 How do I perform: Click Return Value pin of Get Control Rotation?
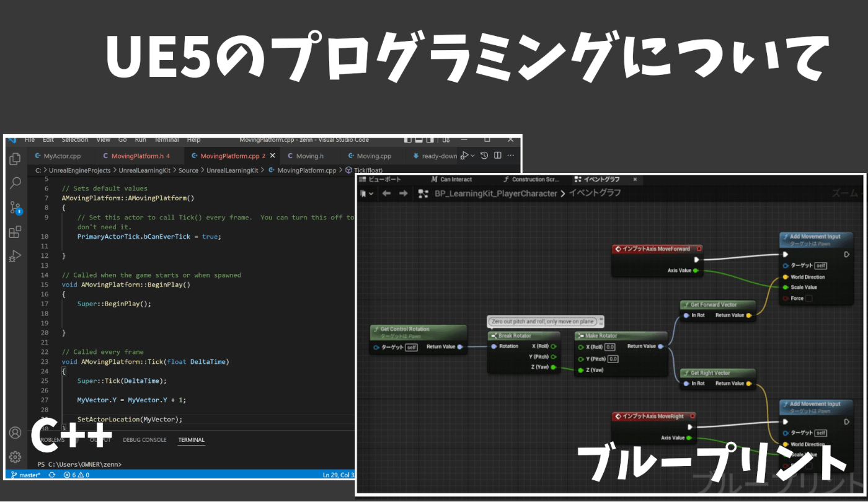pyautogui.click(x=459, y=347)
